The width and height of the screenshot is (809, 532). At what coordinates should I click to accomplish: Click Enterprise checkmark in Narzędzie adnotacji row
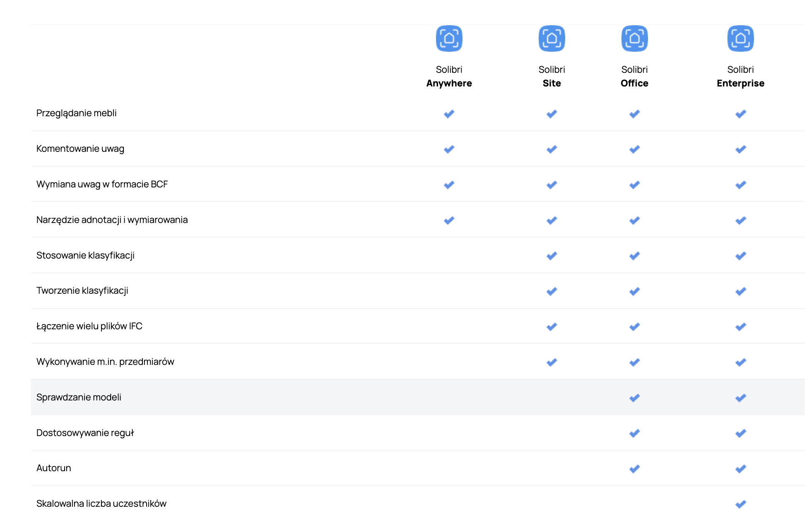tap(740, 220)
